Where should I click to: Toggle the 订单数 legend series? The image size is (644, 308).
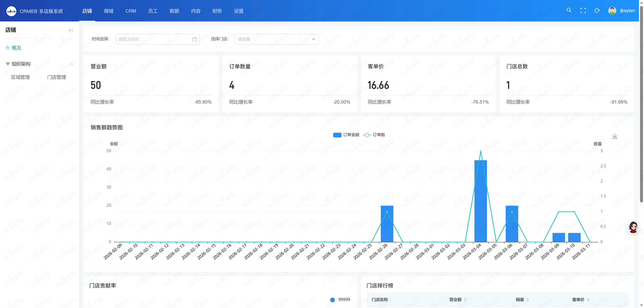tap(374, 135)
